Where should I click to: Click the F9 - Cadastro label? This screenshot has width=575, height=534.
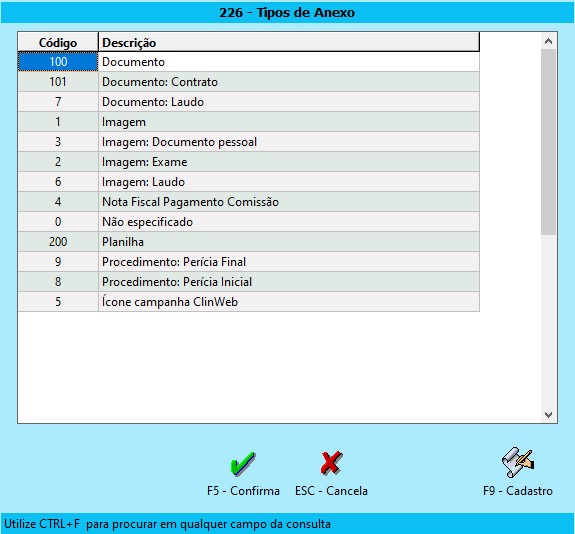(517, 491)
